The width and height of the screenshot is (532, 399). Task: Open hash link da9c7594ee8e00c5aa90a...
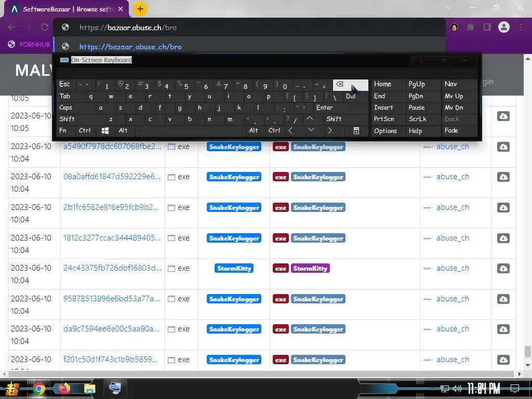[x=111, y=329]
